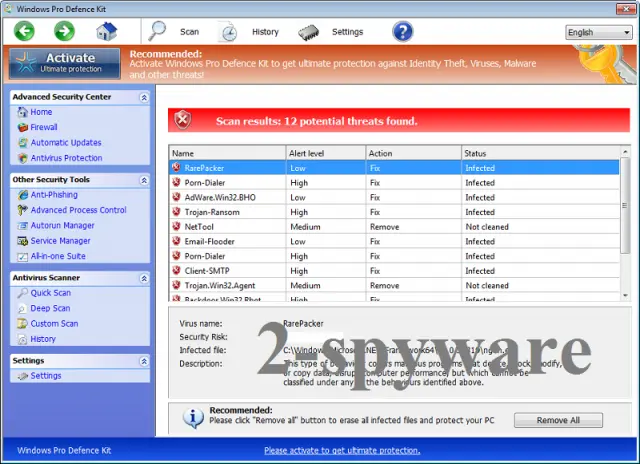Close the Windows Pro Defence Kit window
The image size is (640, 464).
point(625,9)
